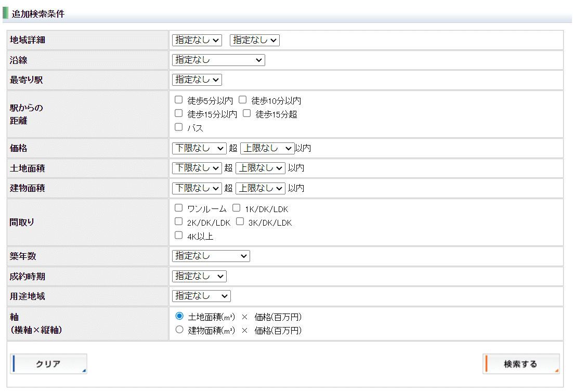Screen dimensions: 573x392
Task: Expand the 最寄り駅 dropdown
Action: (x=197, y=80)
